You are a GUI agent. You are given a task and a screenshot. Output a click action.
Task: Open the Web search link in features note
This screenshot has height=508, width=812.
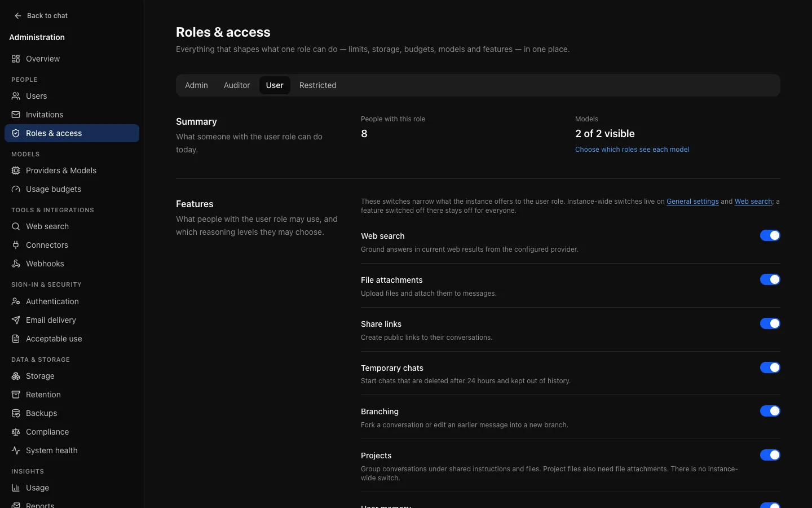tap(753, 202)
